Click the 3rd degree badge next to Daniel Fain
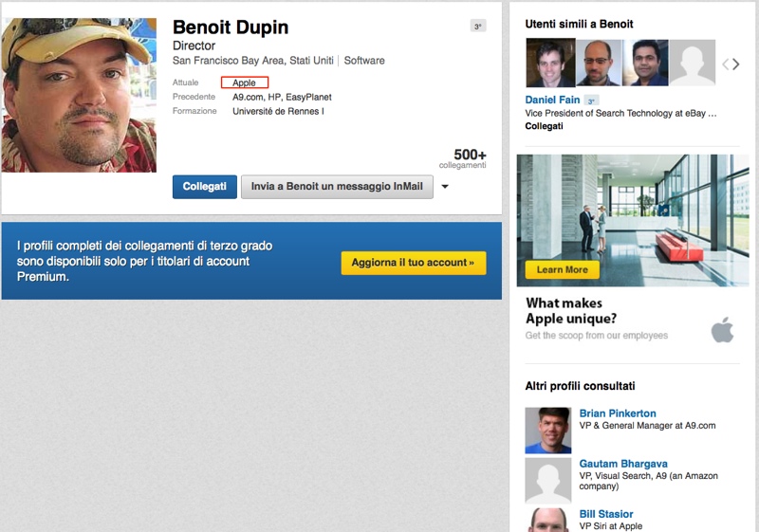Image resolution: width=759 pixels, height=532 pixels. (591, 101)
